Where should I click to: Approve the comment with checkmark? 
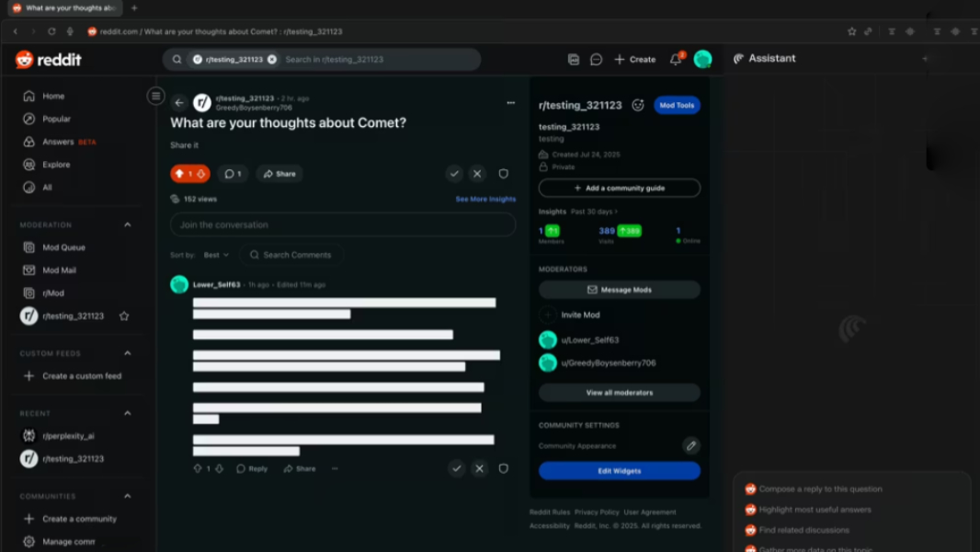[x=457, y=468]
